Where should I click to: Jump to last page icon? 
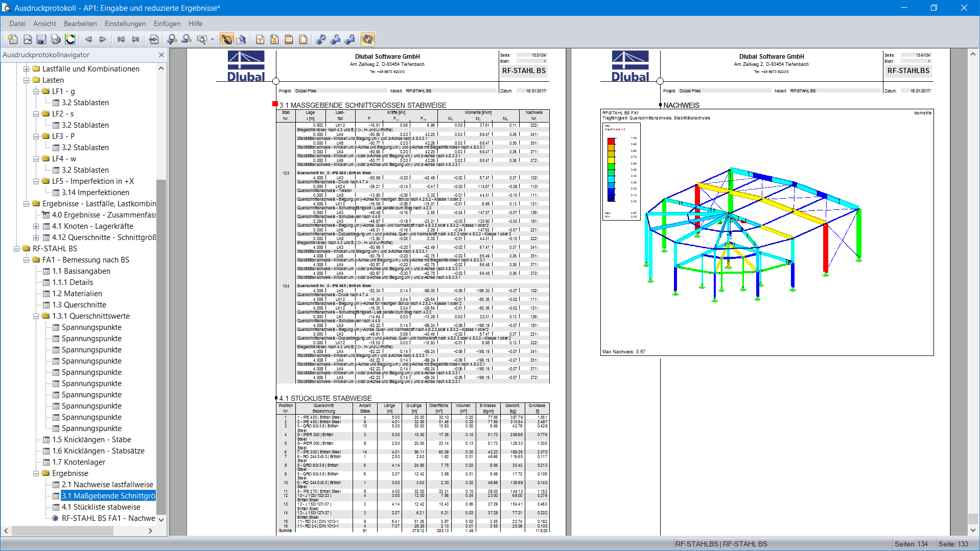click(135, 39)
